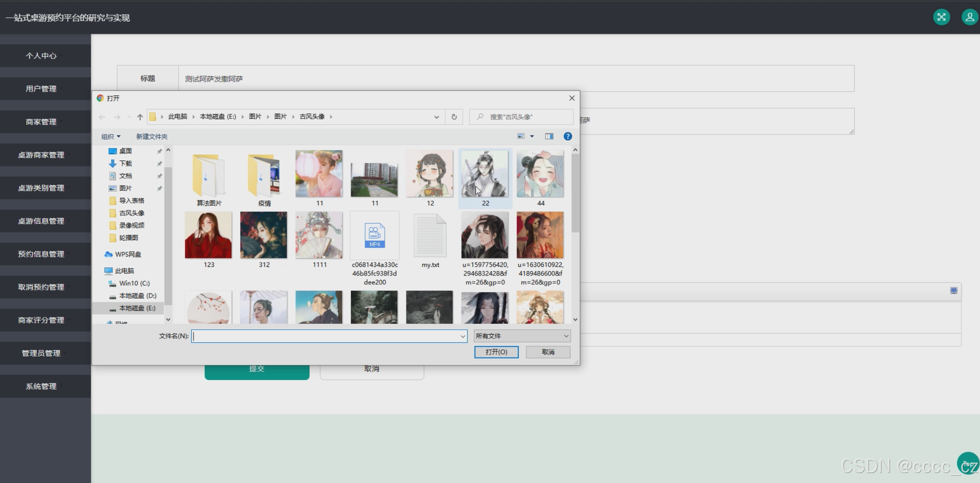This screenshot has width=980, height=483.
Task: Open the file dialog help icon
Action: (x=567, y=136)
